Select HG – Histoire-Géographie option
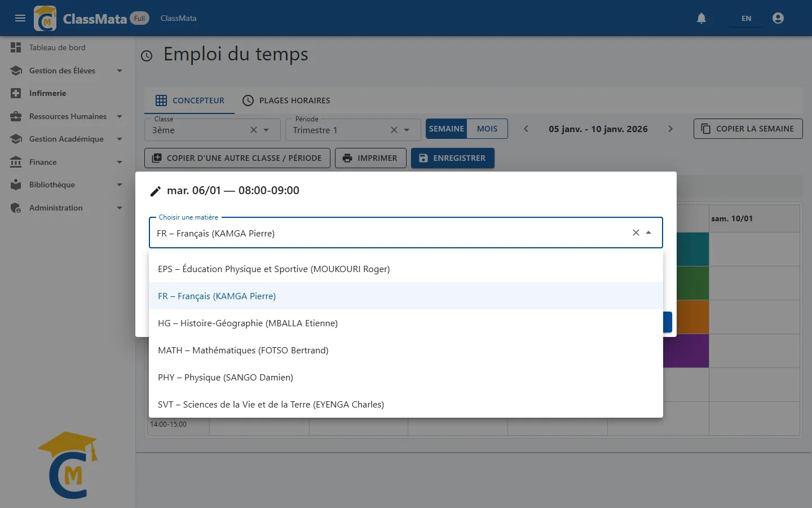The height and width of the screenshot is (508, 812). click(406, 323)
